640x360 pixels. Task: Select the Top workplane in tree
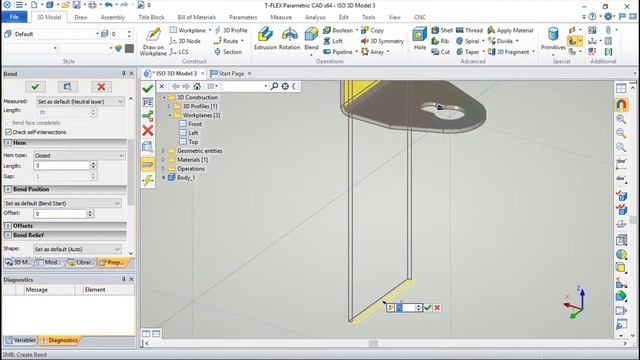coord(193,142)
